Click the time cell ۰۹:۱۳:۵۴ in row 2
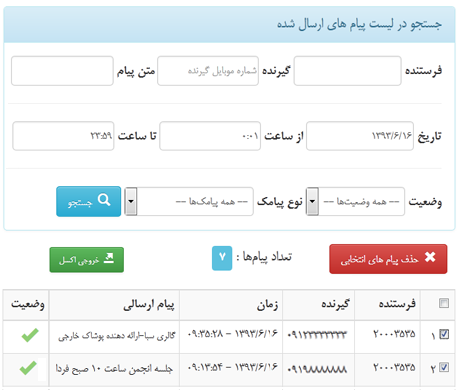459x391 pixels. [232, 367]
